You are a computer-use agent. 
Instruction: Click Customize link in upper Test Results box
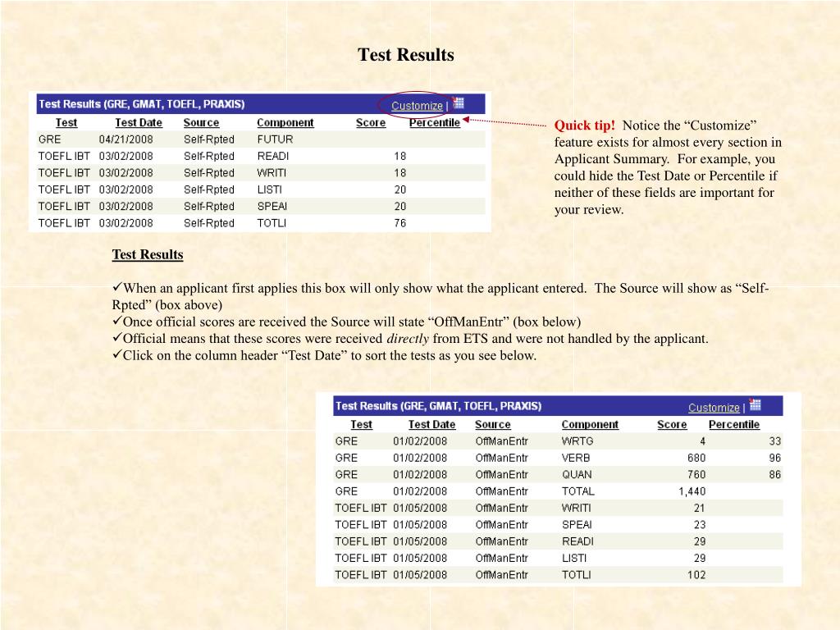click(x=417, y=106)
